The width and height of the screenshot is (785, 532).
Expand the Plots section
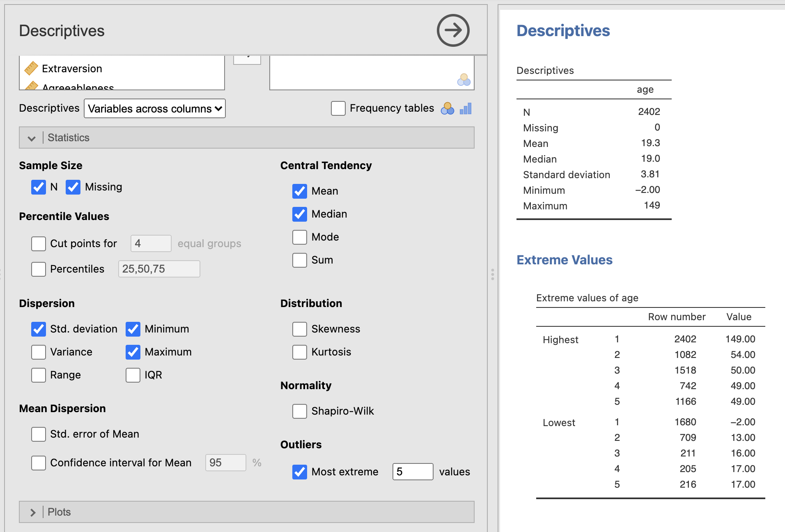click(x=32, y=512)
